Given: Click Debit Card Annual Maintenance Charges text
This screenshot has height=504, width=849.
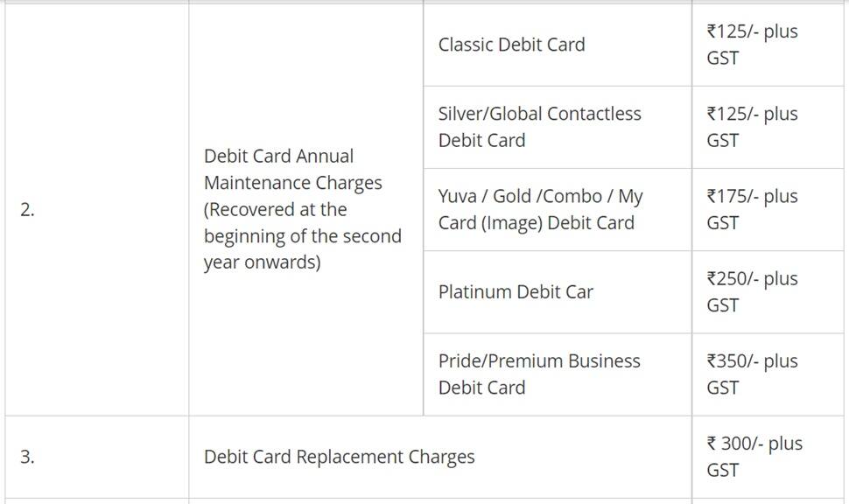Looking at the screenshot, I should pos(293,170).
